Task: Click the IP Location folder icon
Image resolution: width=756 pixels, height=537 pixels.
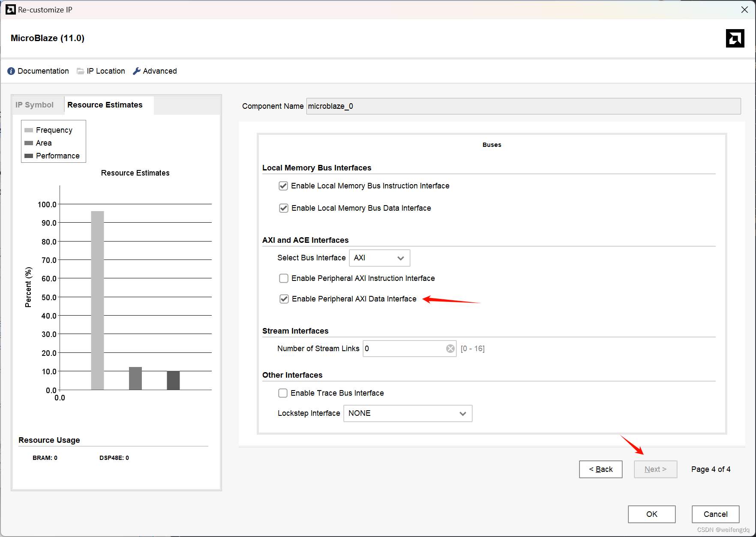Action: pos(80,71)
